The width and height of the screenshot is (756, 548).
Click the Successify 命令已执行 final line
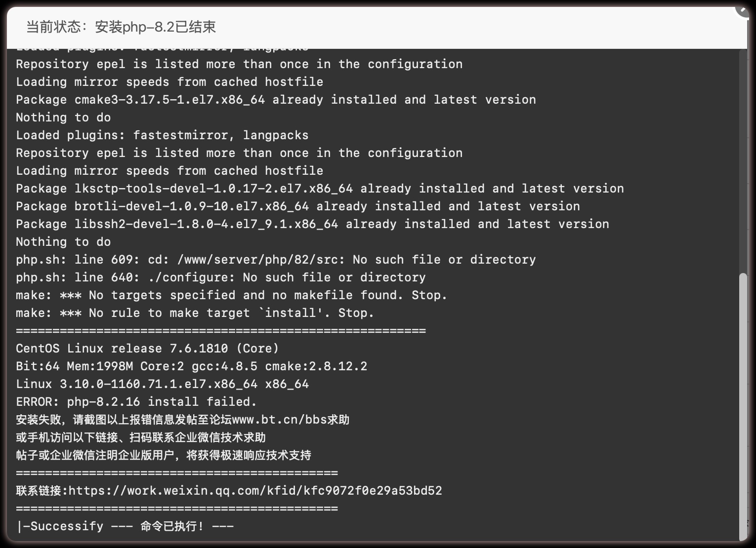tap(125, 526)
